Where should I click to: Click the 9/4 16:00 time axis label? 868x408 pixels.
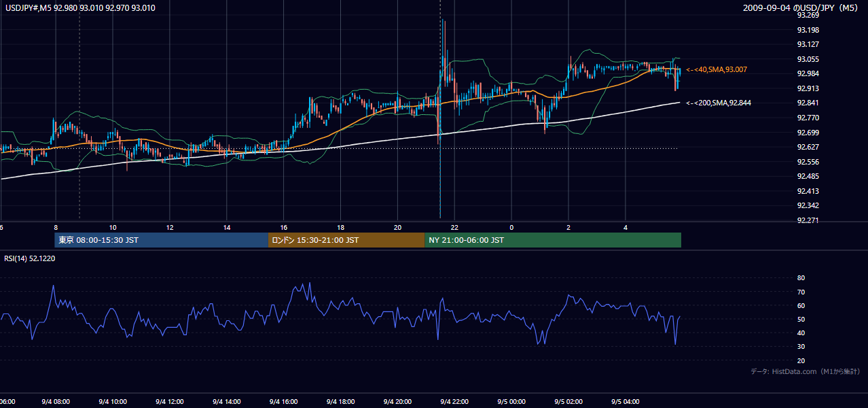[283, 402]
